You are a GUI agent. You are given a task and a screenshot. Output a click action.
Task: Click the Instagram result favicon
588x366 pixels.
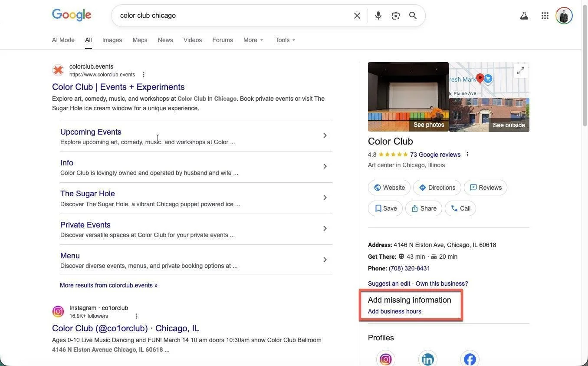(x=58, y=311)
